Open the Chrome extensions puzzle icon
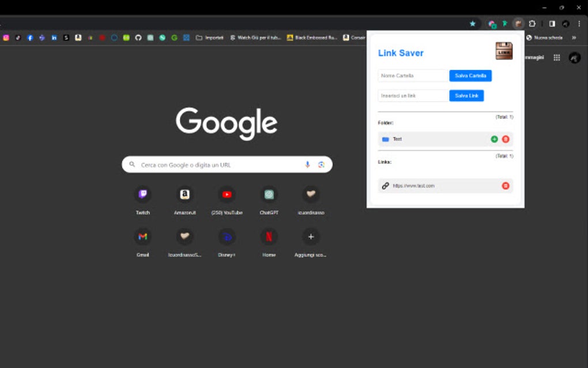The height and width of the screenshot is (368, 588). [x=532, y=24]
